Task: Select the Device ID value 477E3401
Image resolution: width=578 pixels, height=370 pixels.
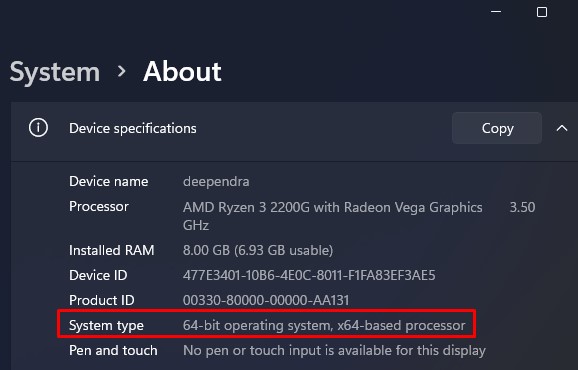Action: coord(309,276)
